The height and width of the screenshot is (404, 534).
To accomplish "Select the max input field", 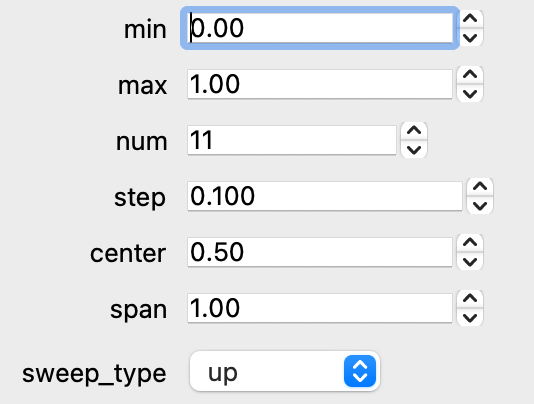I will 320,84.
